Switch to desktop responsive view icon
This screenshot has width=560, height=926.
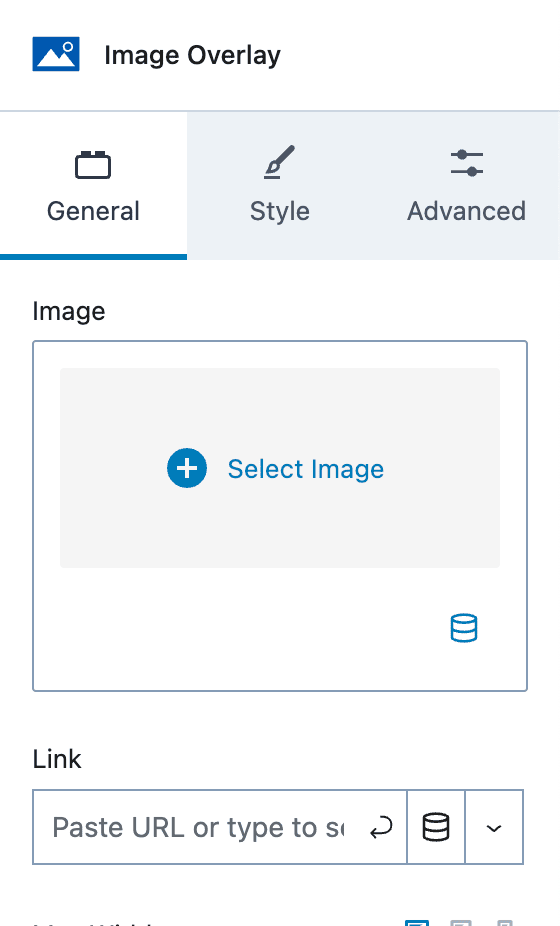pyautogui.click(x=416, y=922)
